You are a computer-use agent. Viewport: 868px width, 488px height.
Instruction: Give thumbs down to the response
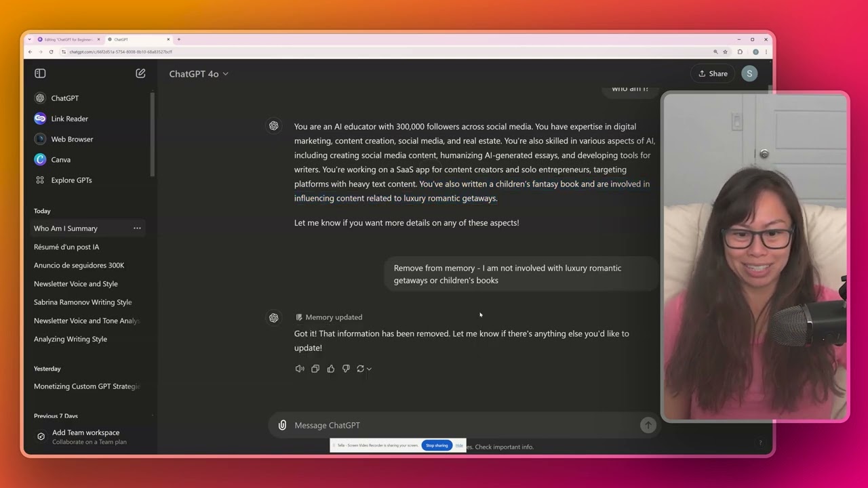point(346,369)
